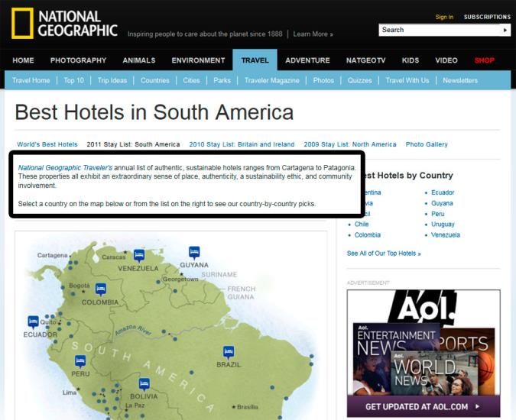Click inside the Search input field

[x=439, y=30]
